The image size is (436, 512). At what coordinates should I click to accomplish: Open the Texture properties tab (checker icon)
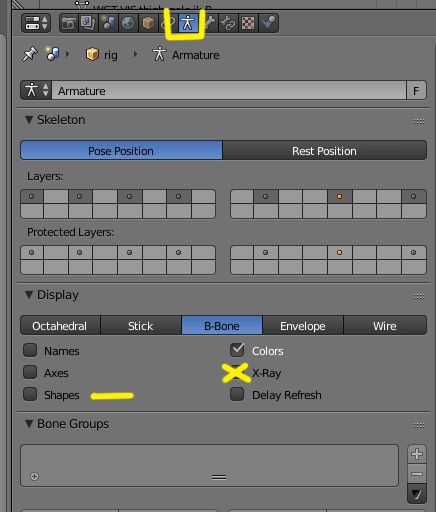tap(248, 23)
